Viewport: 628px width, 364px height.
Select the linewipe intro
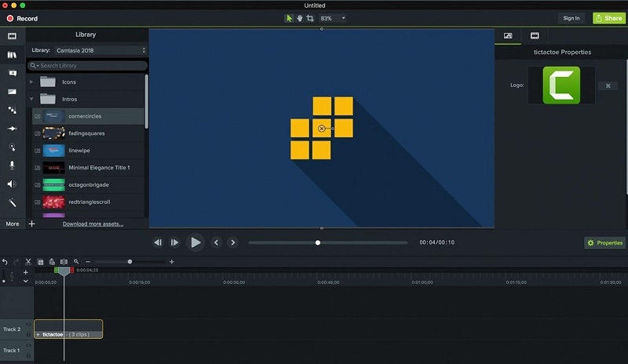tap(88, 151)
